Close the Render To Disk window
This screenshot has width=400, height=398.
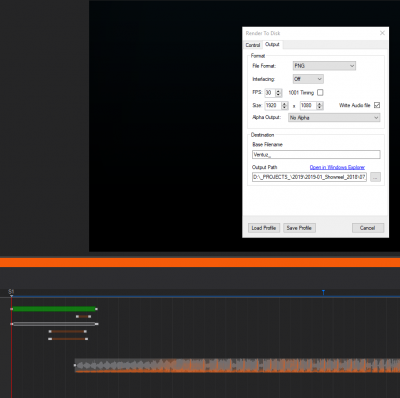382,33
